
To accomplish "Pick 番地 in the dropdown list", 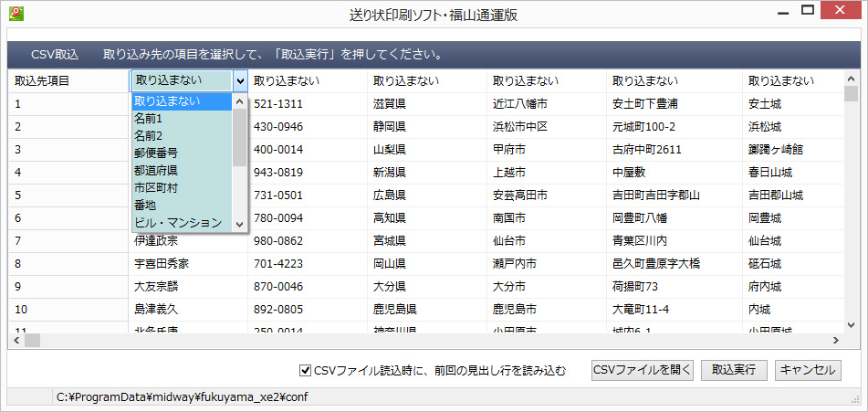I will click(182, 206).
